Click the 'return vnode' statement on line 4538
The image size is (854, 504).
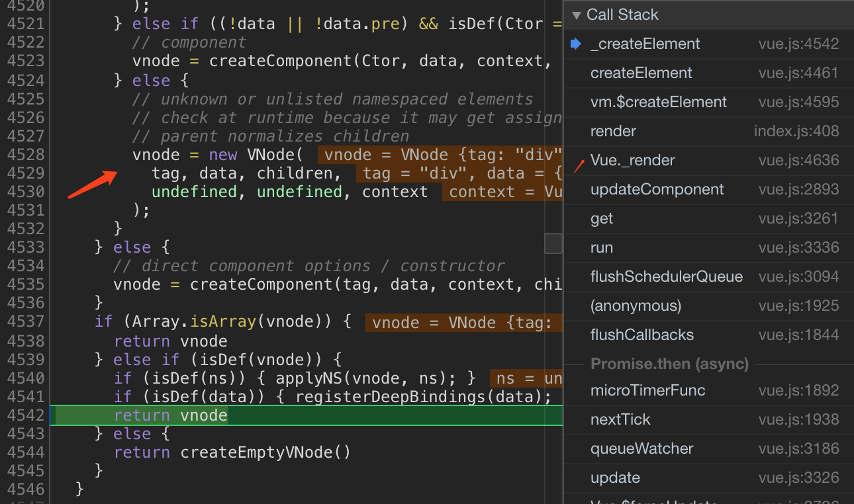(170, 341)
